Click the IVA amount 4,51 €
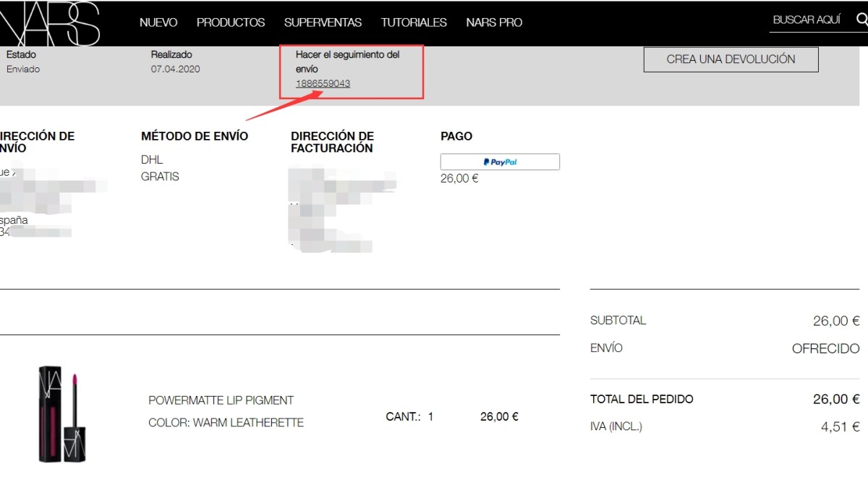 (x=840, y=427)
